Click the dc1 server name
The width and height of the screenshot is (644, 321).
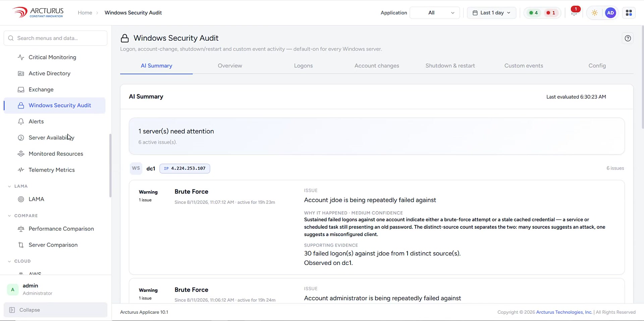[151, 169]
